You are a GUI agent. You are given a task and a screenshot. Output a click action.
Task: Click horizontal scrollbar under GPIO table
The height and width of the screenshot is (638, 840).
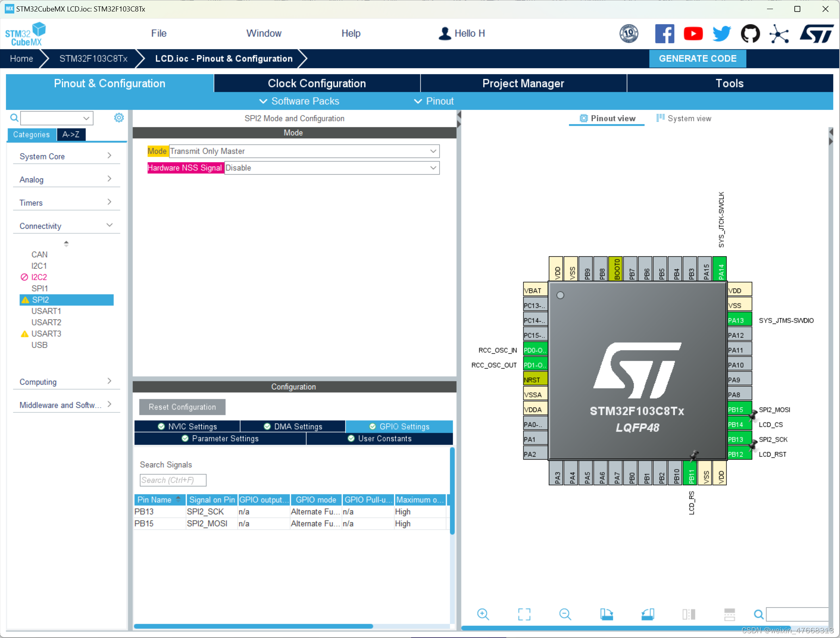click(x=253, y=626)
